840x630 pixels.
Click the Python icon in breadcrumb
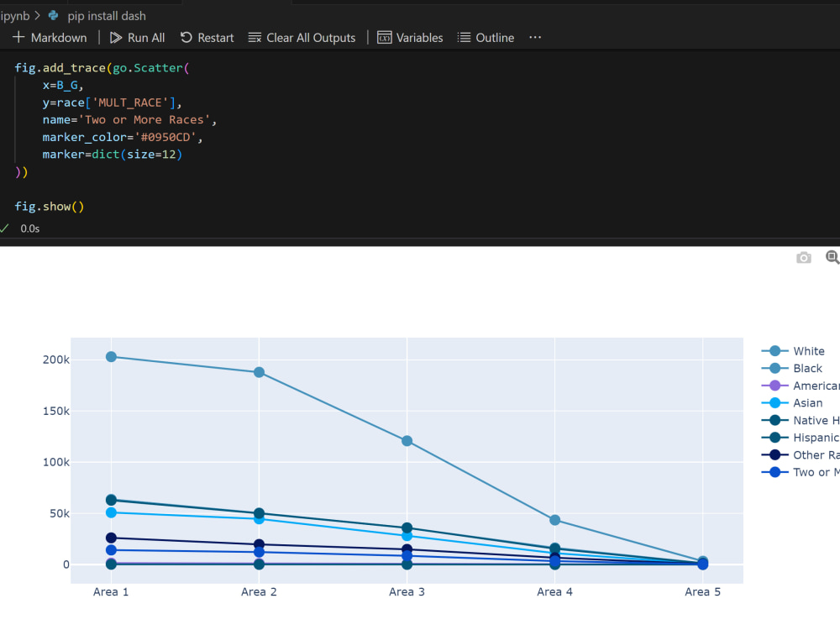[53, 15]
